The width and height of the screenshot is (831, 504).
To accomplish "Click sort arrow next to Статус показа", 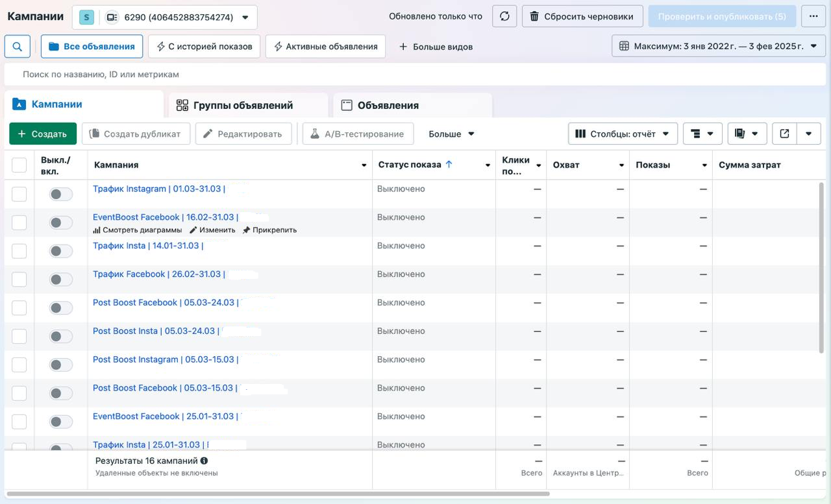I will (x=449, y=165).
